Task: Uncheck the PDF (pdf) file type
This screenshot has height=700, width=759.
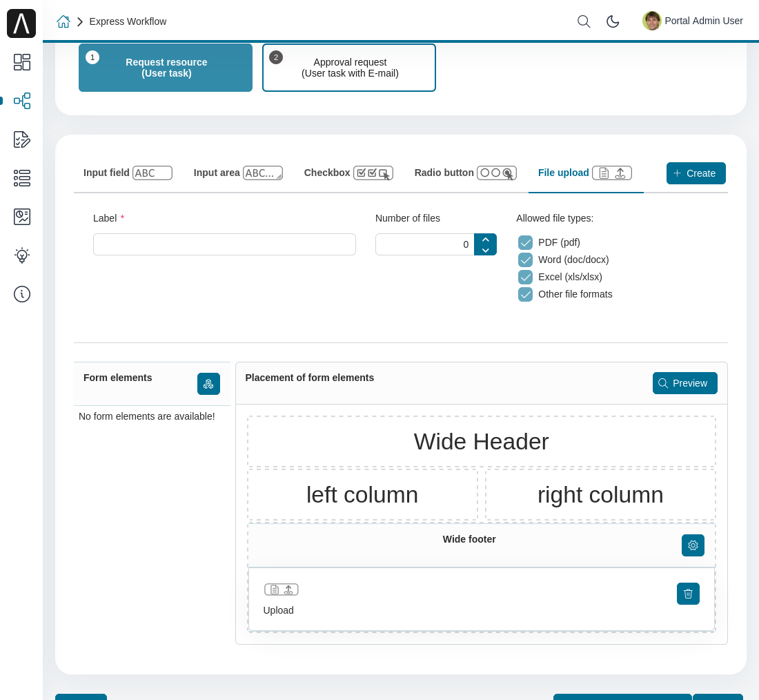Action: pos(526,242)
